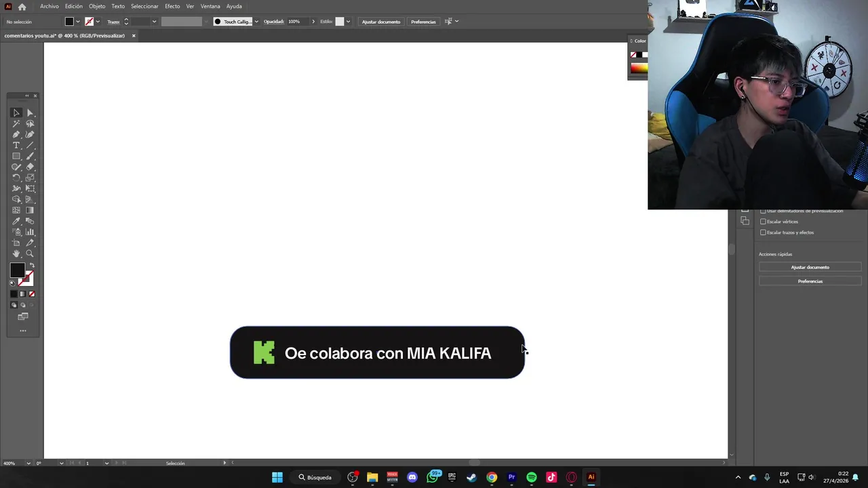Open fill color dropdown in control bar
The image size is (868, 488).
[x=78, y=22]
